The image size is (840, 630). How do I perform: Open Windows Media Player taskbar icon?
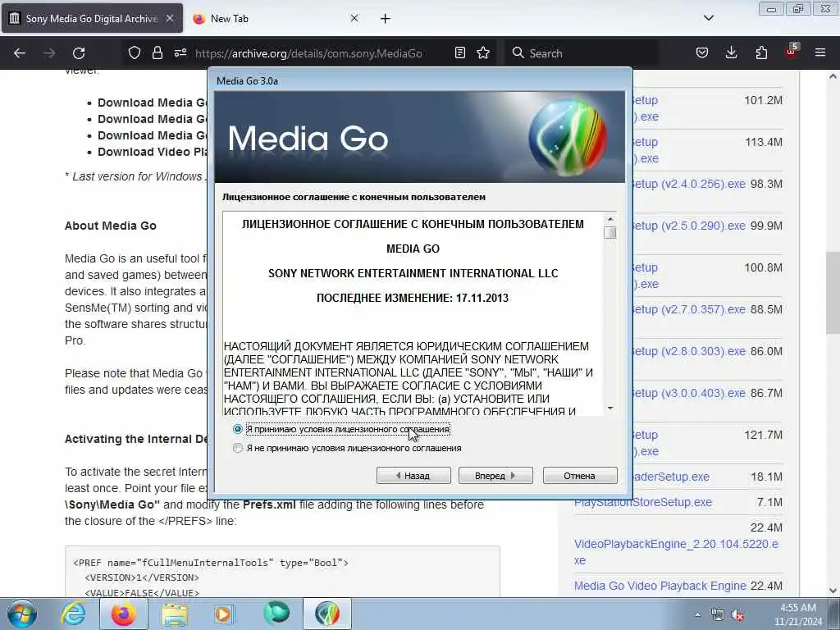pos(225,614)
